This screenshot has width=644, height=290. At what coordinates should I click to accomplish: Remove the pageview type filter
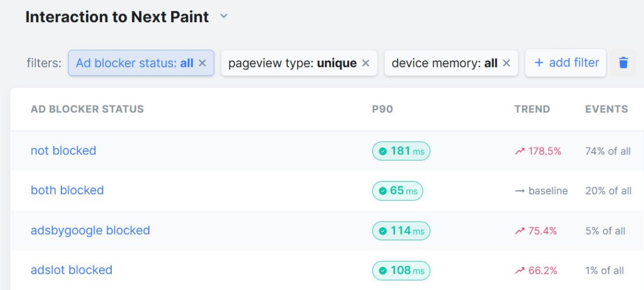pos(366,63)
